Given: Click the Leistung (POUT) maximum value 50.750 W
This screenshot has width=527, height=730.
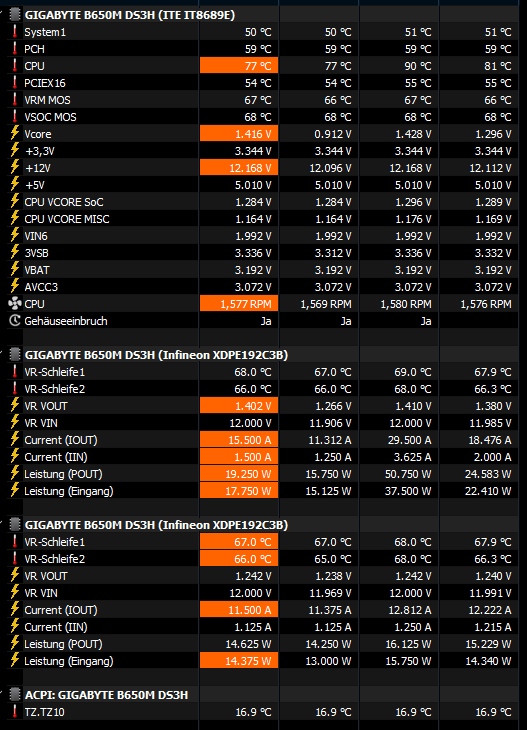Looking at the screenshot, I should pos(408,474).
